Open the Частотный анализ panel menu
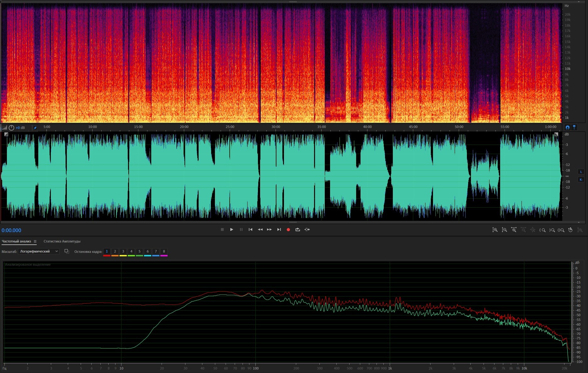 pyautogui.click(x=35, y=242)
